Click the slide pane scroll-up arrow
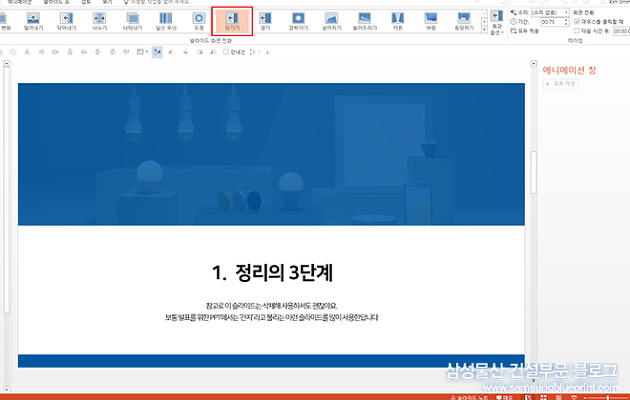Viewport: 630px width, 400px height. pos(534,63)
